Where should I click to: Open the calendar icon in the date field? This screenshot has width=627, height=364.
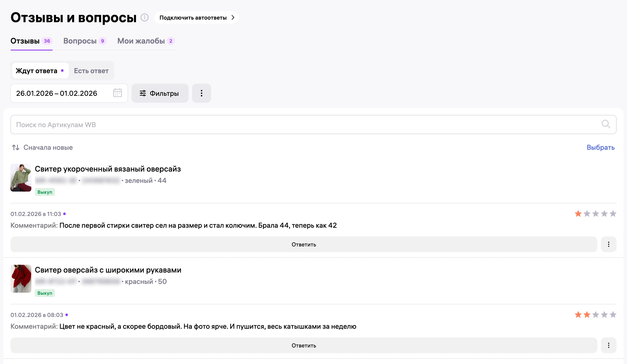pos(117,93)
